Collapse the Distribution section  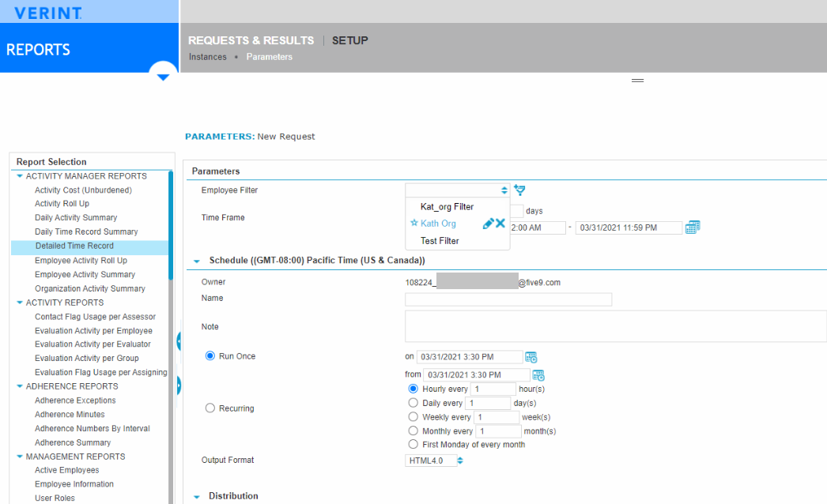point(197,497)
